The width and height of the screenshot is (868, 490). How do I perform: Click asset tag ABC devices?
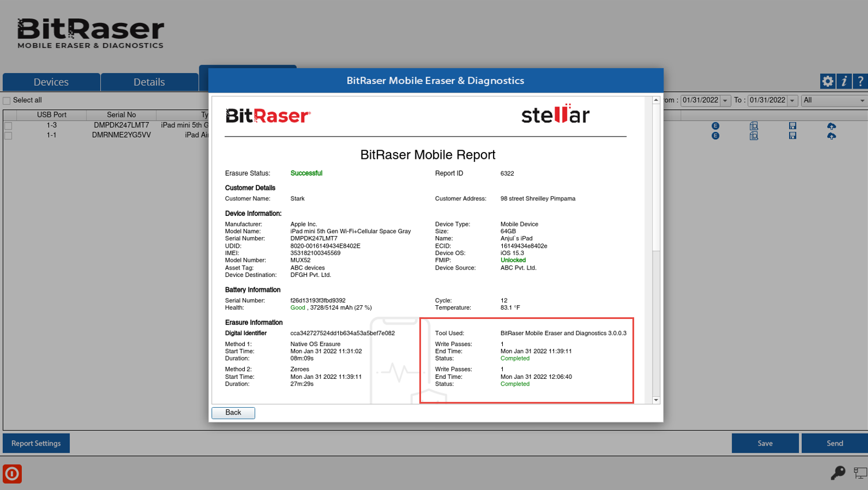tap(308, 268)
